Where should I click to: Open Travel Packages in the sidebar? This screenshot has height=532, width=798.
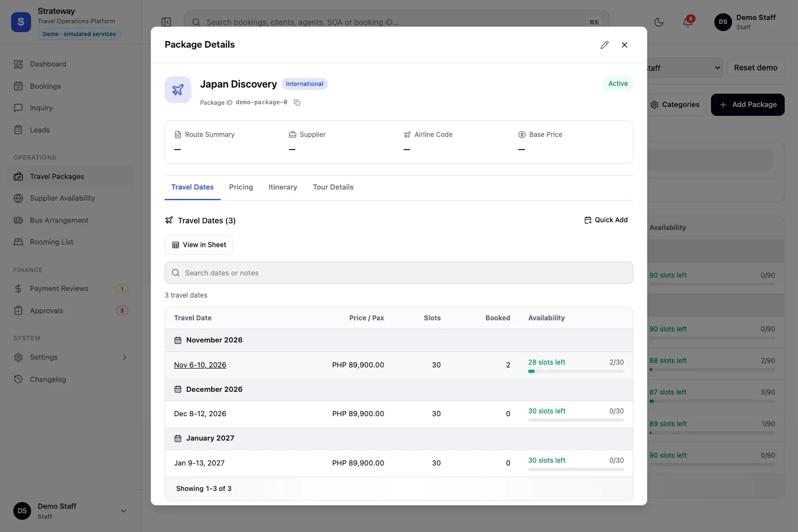point(71,177)
